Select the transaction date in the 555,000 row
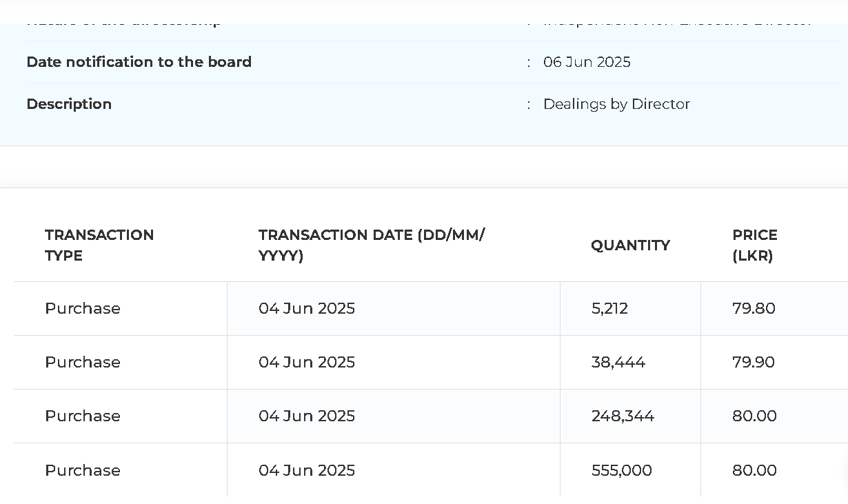 tap(307, 470)
